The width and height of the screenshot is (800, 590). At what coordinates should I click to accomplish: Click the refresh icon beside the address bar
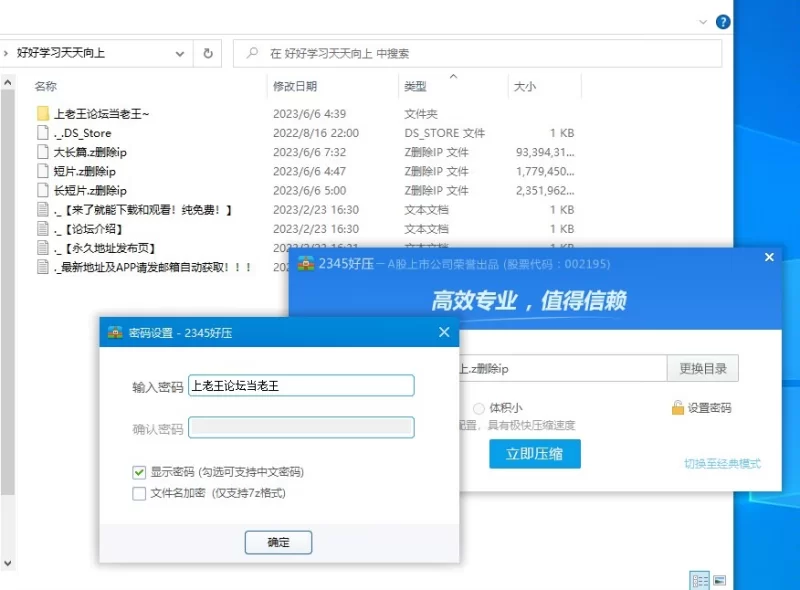point(208,51)
